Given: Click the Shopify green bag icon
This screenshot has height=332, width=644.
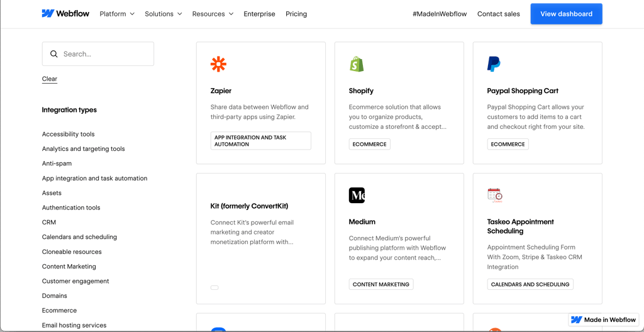Looking at the screenshot, I should (x=357, y=64).
